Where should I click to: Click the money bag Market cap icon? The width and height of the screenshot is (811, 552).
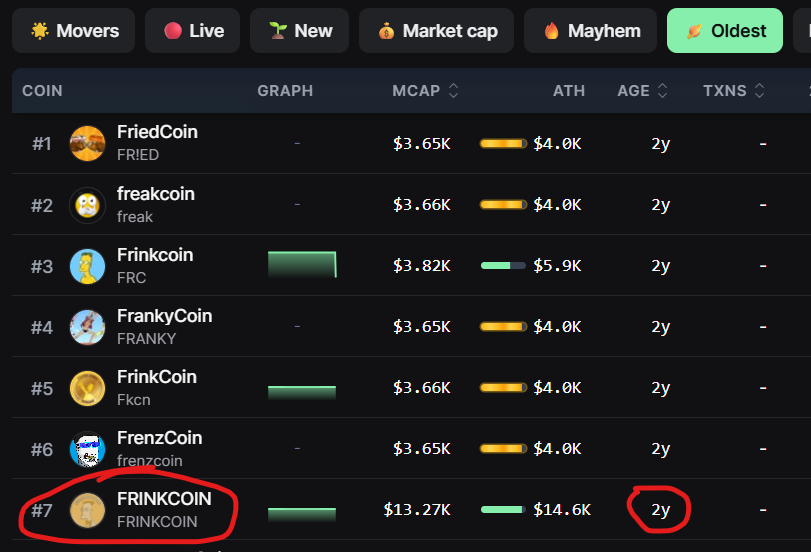coord(386,31)
